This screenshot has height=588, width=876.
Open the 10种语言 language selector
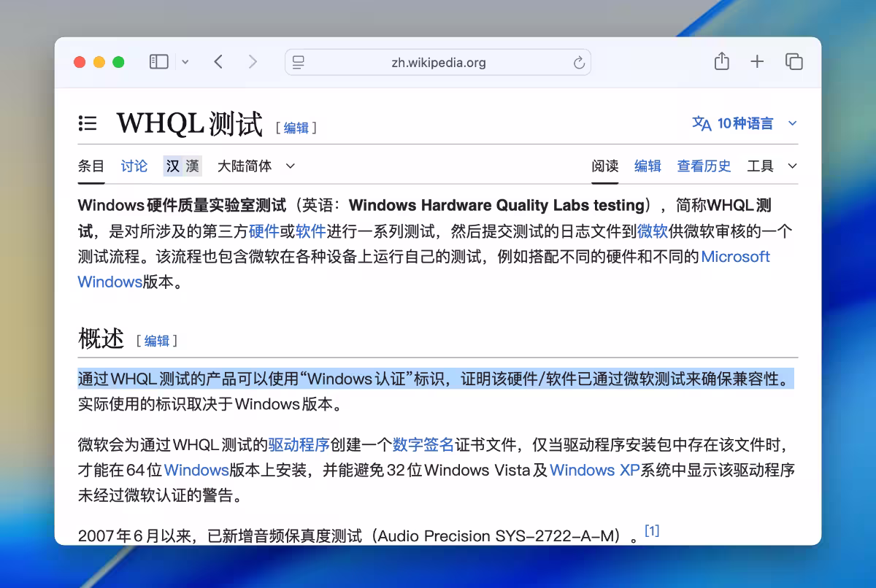[745, 123]
